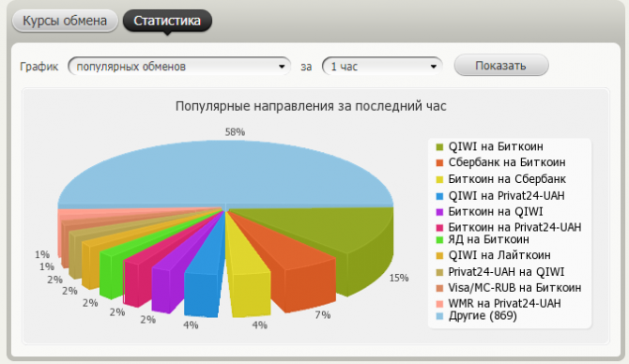Select the QIWI на Privat24-UAH legend label
The image size is (629, 364).
(506, 196)
